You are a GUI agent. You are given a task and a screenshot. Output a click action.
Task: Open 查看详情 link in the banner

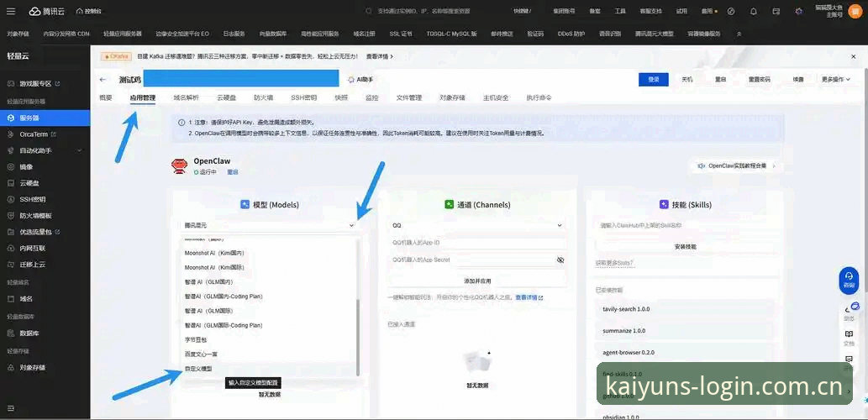click(379, 56)
